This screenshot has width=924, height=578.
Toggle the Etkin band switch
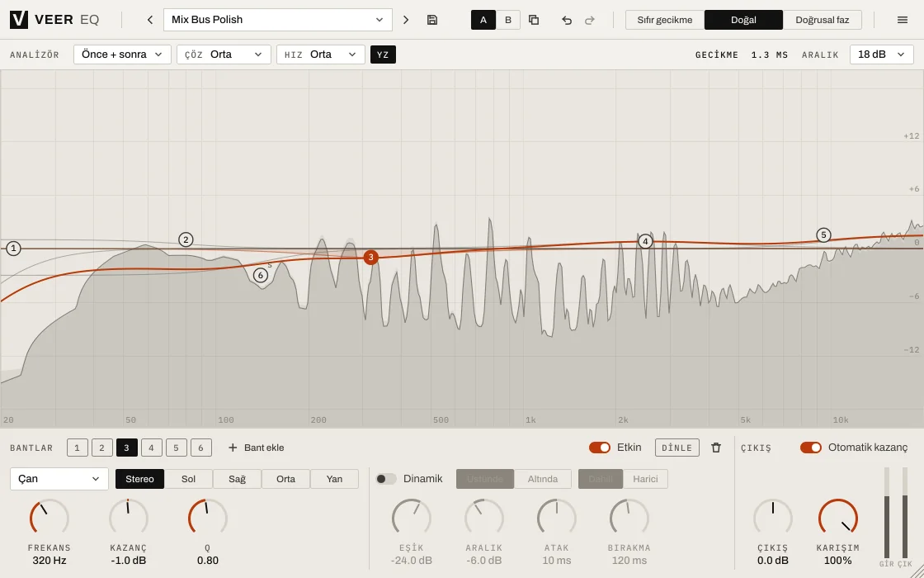[x=599, y=448]
